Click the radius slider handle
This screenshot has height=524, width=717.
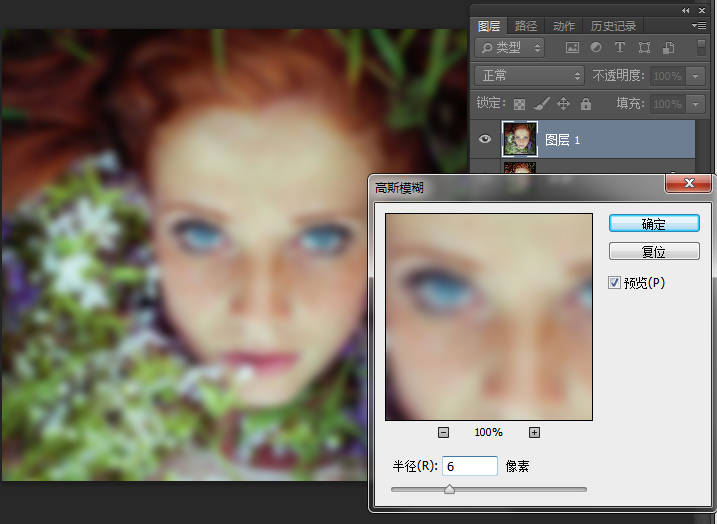449,489
